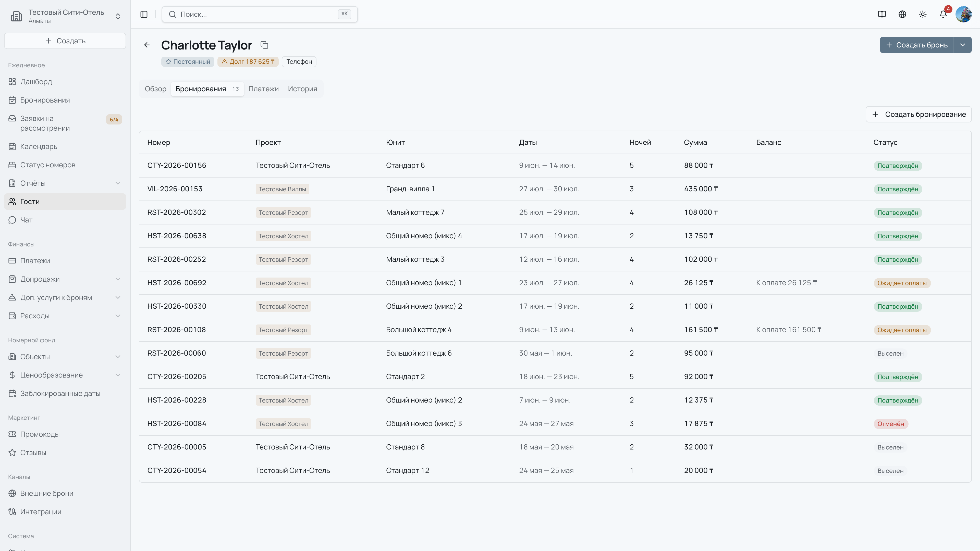
Task: Open booking CTY-2026-00156
Action: pyautogui.click(x=177, y=165)
